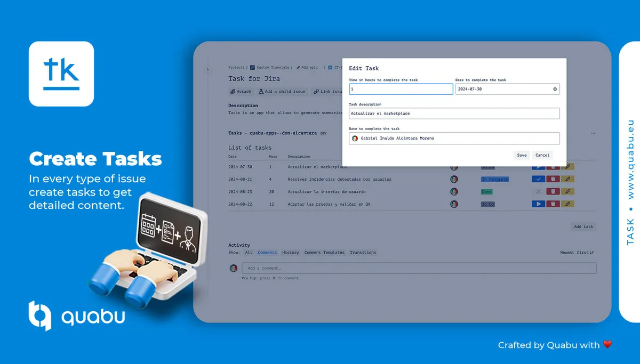Image resolution: width=640 pixels, height=364 pixels.
Task: Clear the date in the Edit Task dialog
Action: pyautogui.click(x=555, y=89)
